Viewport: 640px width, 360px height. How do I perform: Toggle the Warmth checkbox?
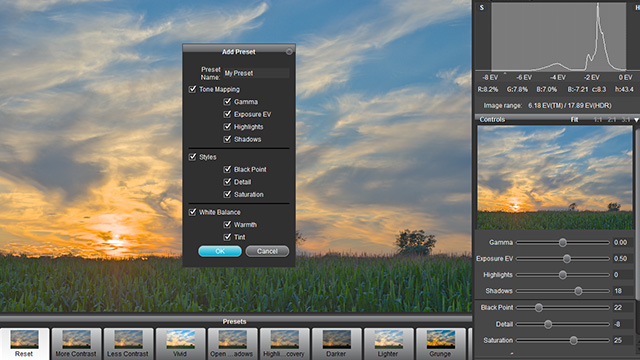(227, 224)
